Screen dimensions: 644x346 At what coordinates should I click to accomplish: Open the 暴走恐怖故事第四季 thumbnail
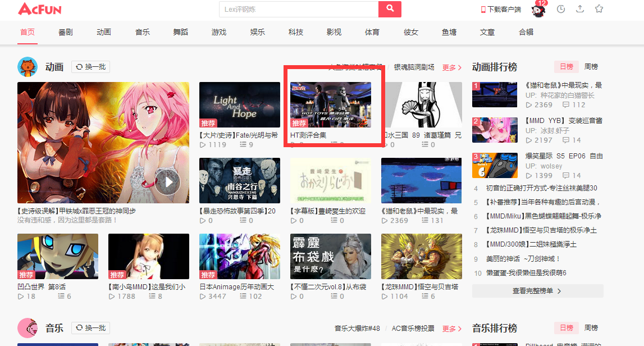[x=239, y=180]
